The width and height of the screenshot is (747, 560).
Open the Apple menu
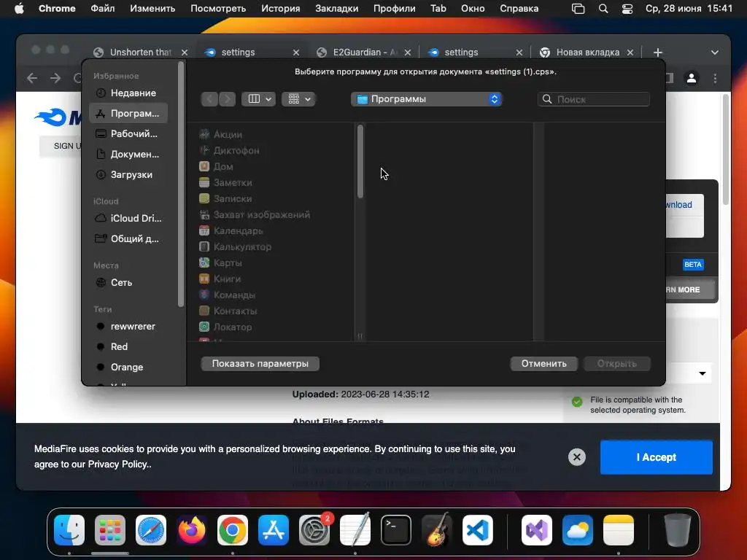(19, 9)
